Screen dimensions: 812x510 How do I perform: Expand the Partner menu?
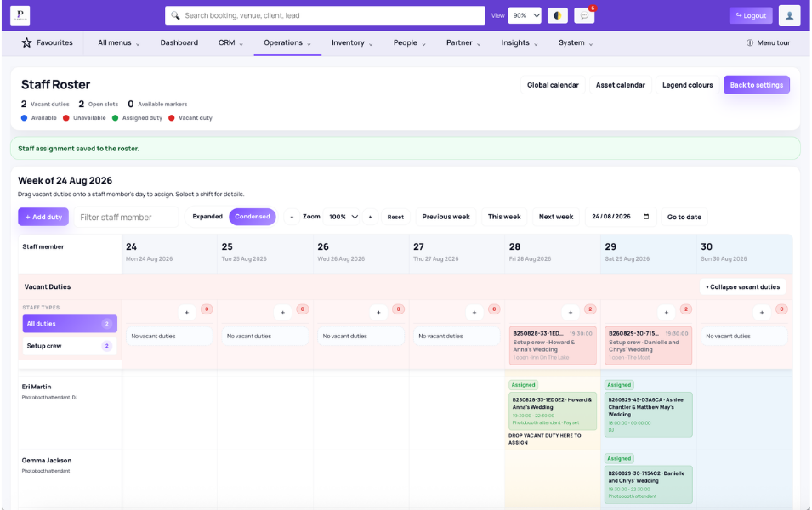pyautogui.click(x=463, y=43)
